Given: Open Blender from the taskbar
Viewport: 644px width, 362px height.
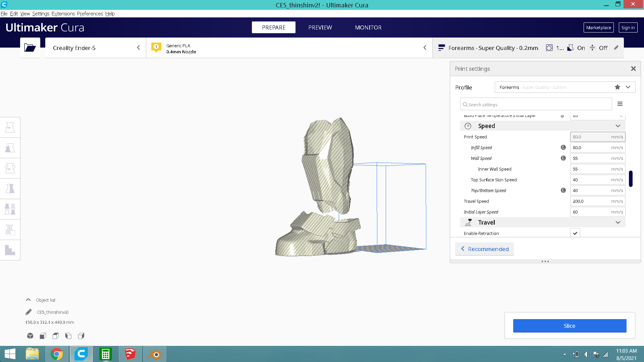Looking at the screenshot, I should pos(155,354).
